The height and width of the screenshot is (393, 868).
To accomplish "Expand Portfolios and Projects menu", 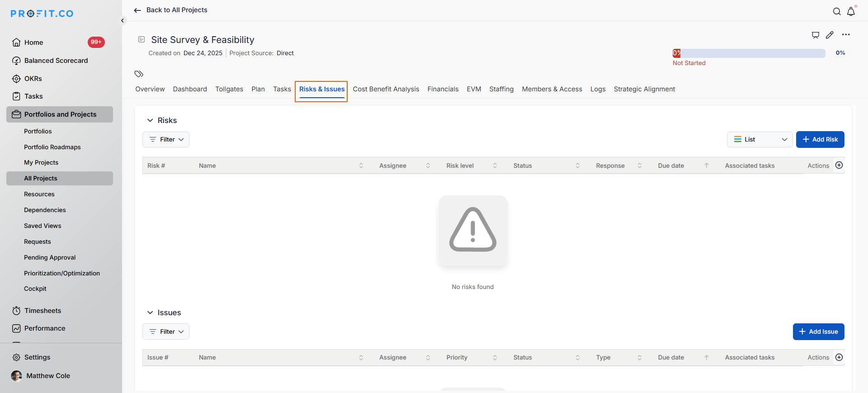I will point(60,114).
